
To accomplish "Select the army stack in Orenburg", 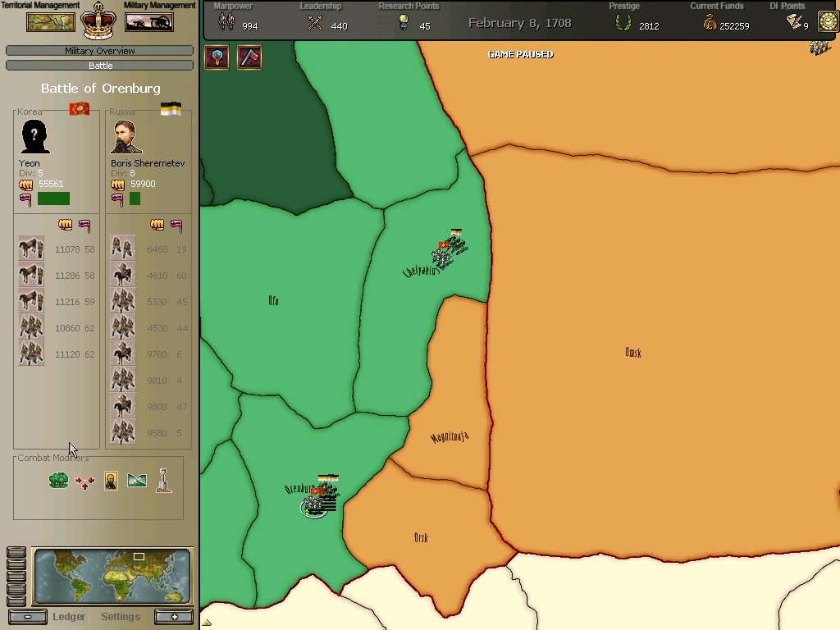I will point(321,496).
